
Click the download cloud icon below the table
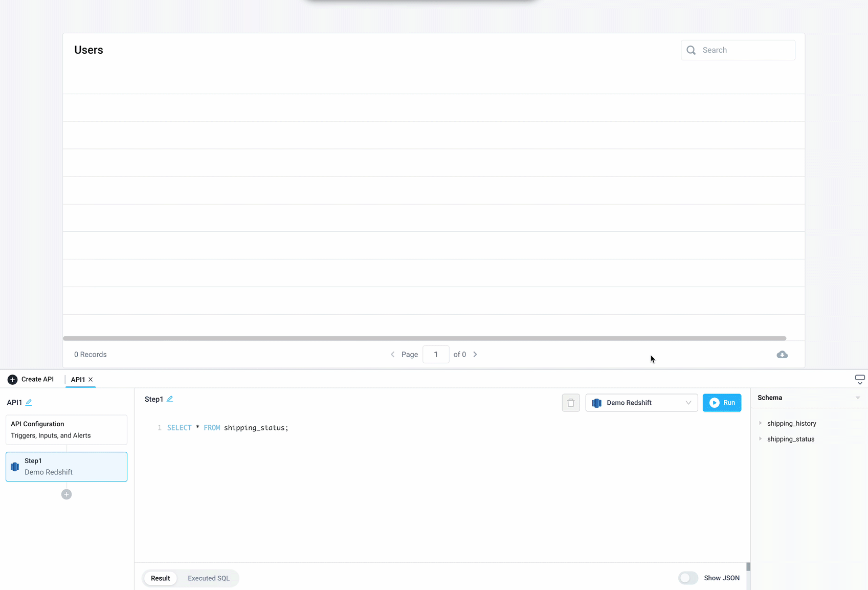[x=782, y=354]
